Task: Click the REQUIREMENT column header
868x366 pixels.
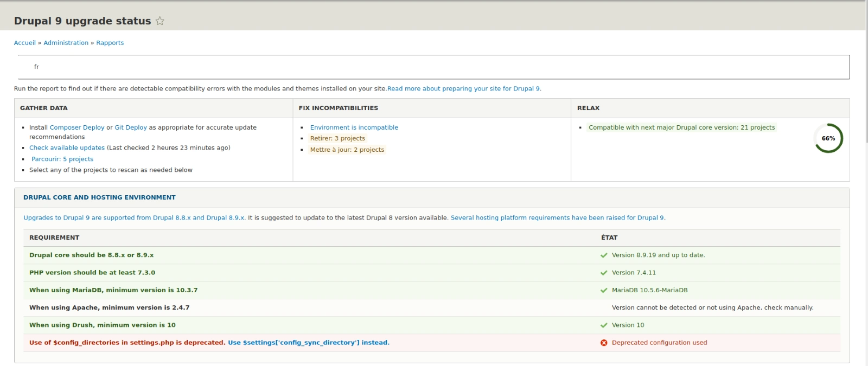Action: pos(54,237)
